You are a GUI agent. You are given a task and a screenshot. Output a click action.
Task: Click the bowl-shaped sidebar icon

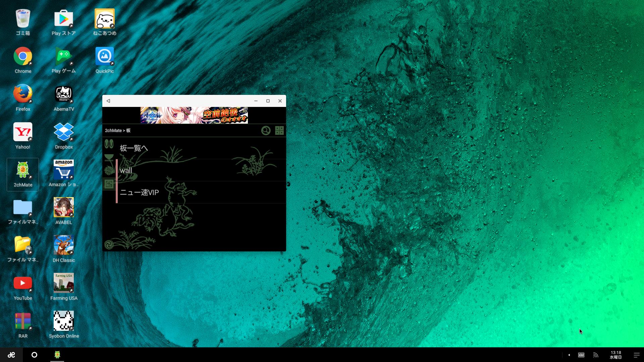click(109, 157)
